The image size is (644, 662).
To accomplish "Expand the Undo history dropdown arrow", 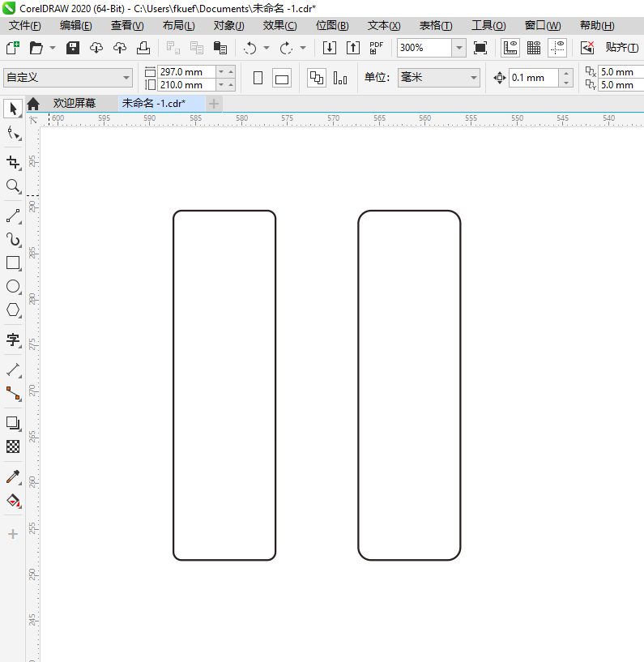I will (x=267, y=48).
